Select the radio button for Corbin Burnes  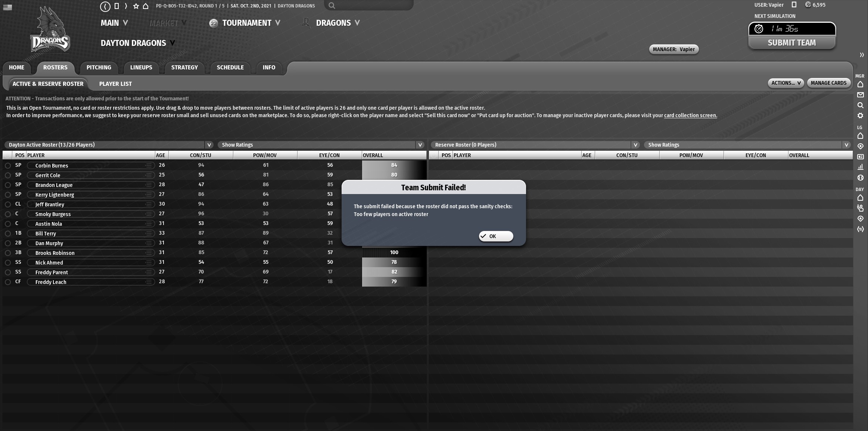click(8, 165)
